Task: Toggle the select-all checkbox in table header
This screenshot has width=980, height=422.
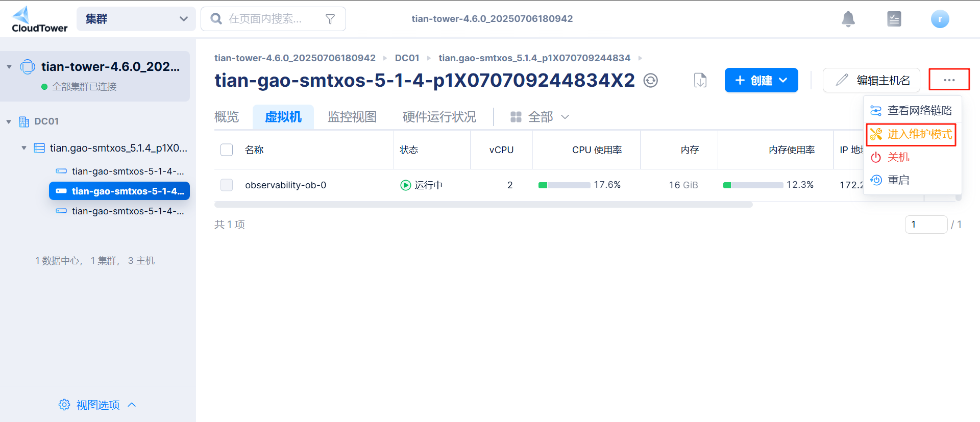Action: 227,150
